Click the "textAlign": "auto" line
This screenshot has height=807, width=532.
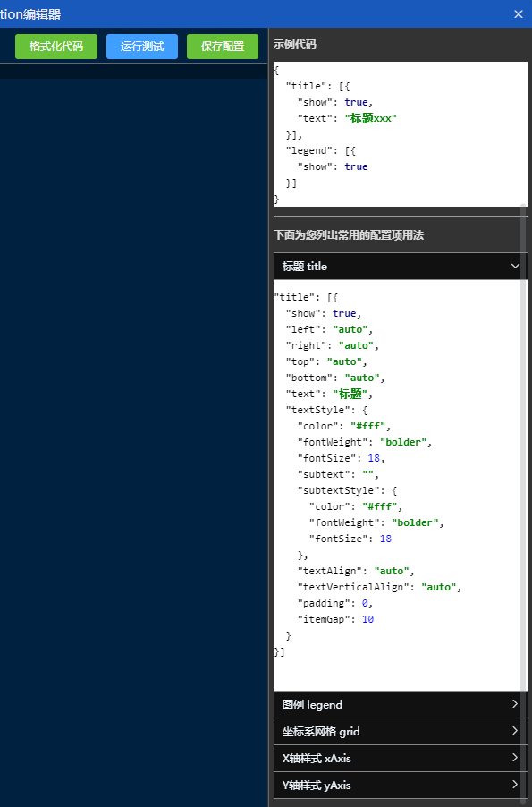[x=356, y=571]
